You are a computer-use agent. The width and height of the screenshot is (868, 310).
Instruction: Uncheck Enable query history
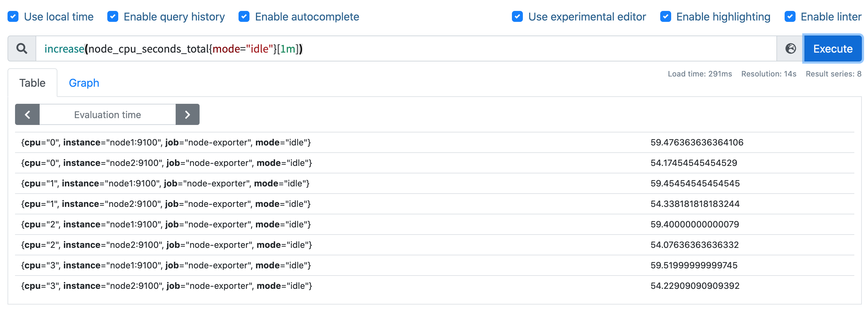(x=113, y=16)
